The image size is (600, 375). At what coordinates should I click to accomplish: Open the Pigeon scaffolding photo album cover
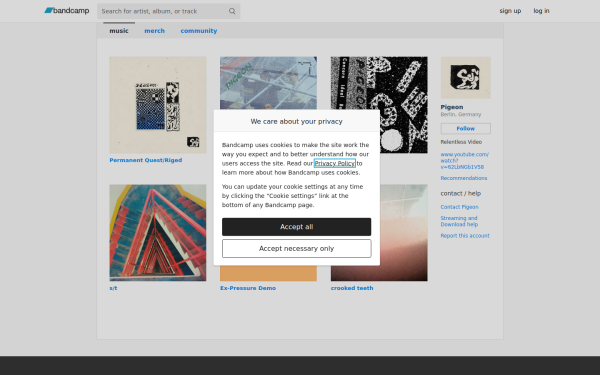tap(268, 83)
